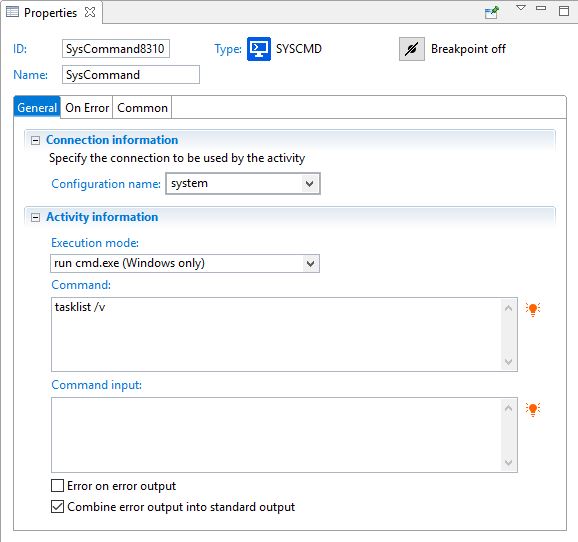
Task: Close the Properties tab
Action: [x=90, y=12]
